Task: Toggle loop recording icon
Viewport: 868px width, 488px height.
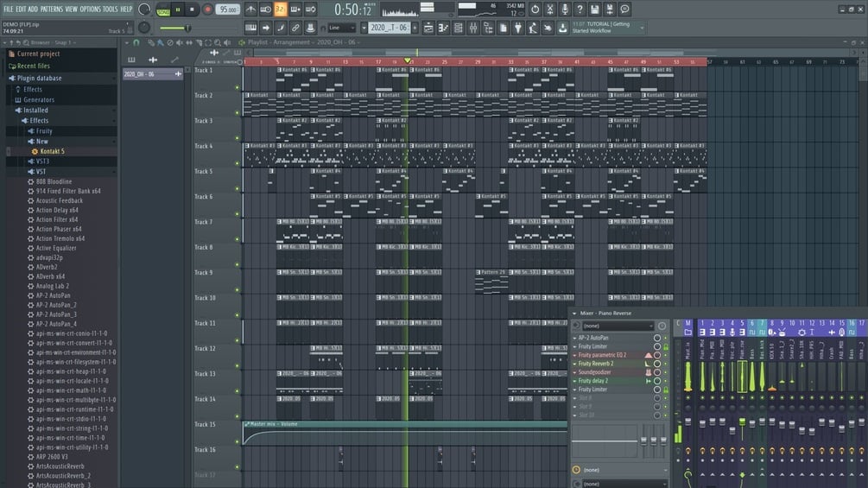Action: point(311,10)
